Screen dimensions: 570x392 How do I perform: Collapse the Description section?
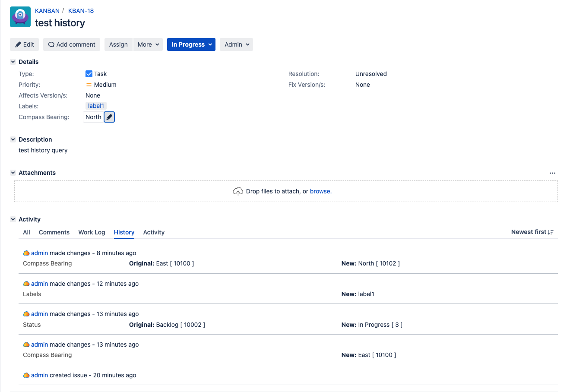13,139
